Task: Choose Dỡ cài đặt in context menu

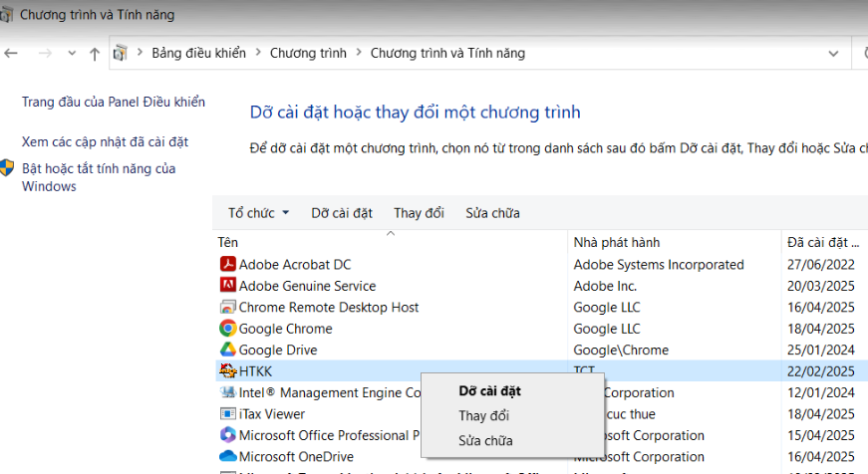Action: 490,391
